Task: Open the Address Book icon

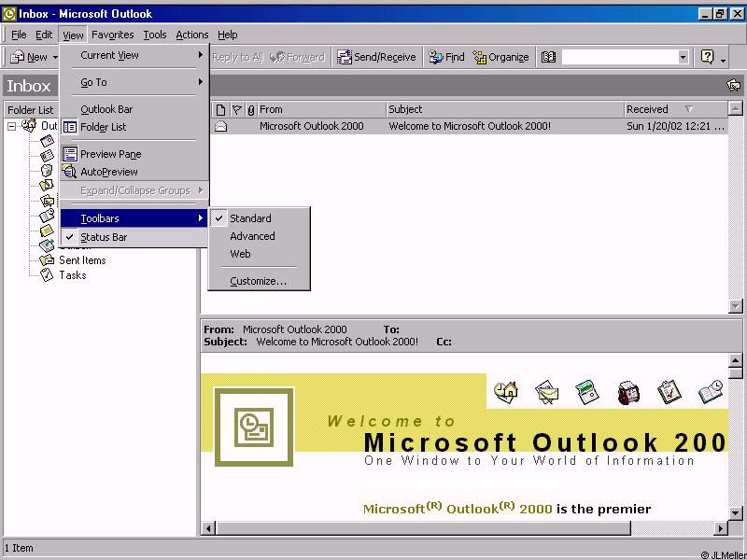Action: [x=548, y=57]
